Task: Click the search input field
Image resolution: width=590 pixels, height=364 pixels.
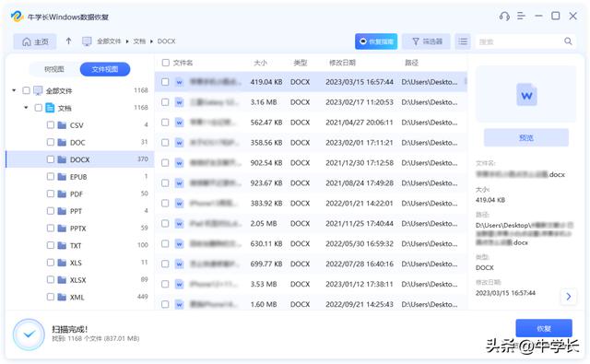Action: click(x=519, y=41)
